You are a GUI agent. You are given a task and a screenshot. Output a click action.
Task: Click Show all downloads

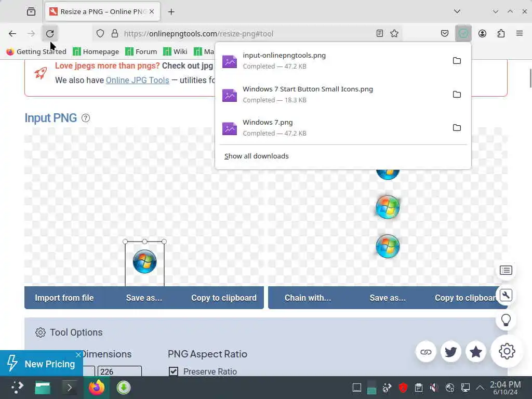tap(256, 156)
